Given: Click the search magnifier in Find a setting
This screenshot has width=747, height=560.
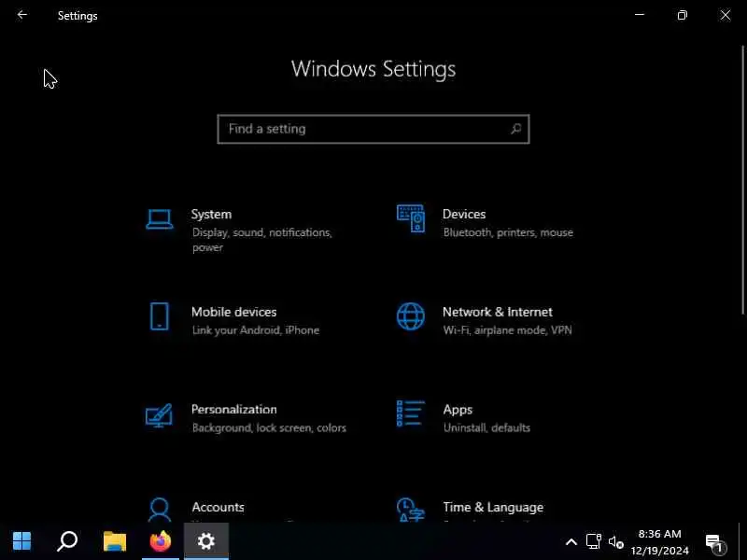Looking at the screenshot, I should click(x=516, y=129).
